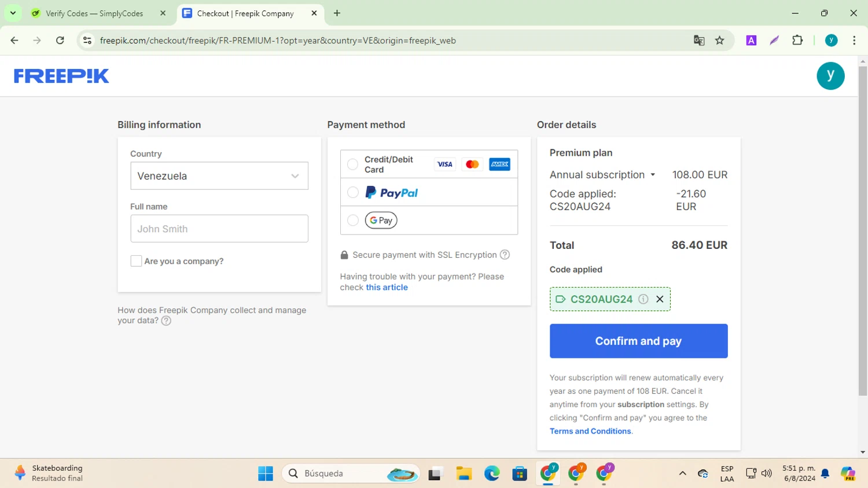Open the Skateboarding Resultado final widget
The width and height of the screenshot is (868, 488).
pos(49,473)
